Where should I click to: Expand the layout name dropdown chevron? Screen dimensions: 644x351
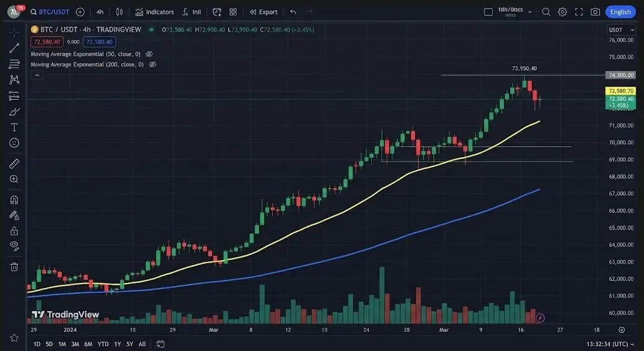pyautogui.click(x=530, y=12)
